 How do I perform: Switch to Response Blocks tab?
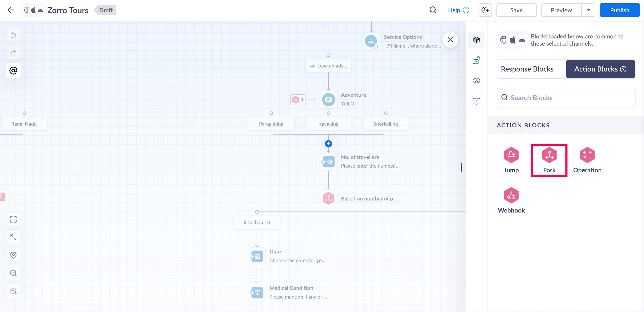pyautogui.click(x=527, y=69)
